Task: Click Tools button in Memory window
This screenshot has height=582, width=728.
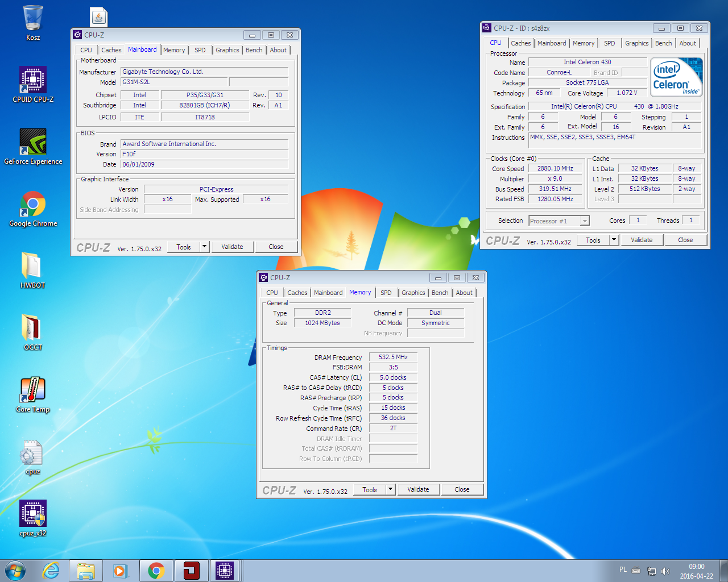Action: [370, 489]
